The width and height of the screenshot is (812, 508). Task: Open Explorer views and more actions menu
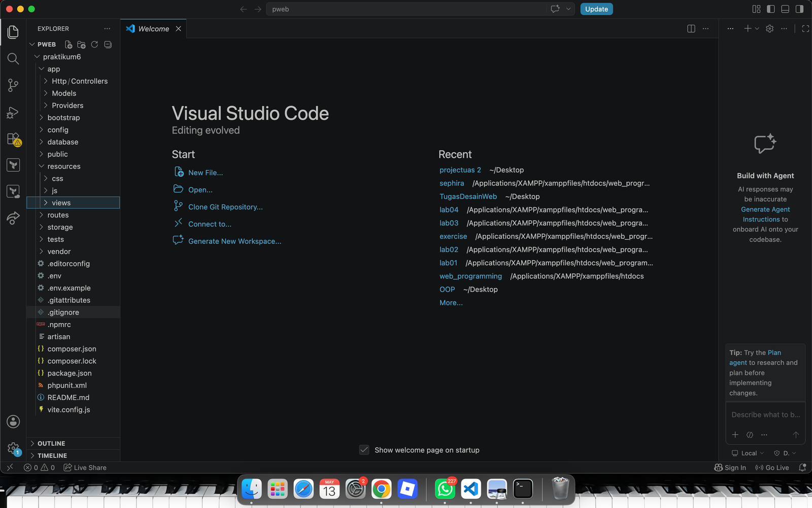pos(107,29)
